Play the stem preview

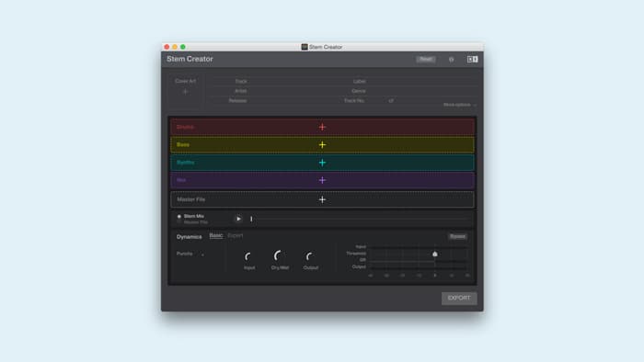[238, 219]
